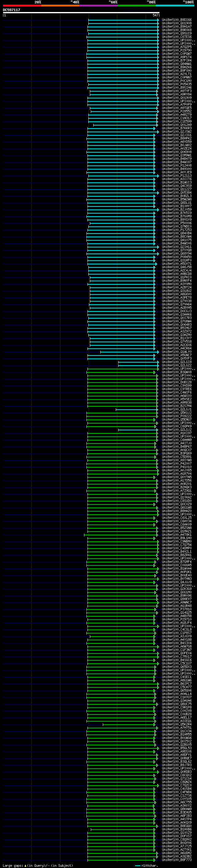Select label UniRef100_Q84NW1
Screen dimensions: 197x868
177,64
